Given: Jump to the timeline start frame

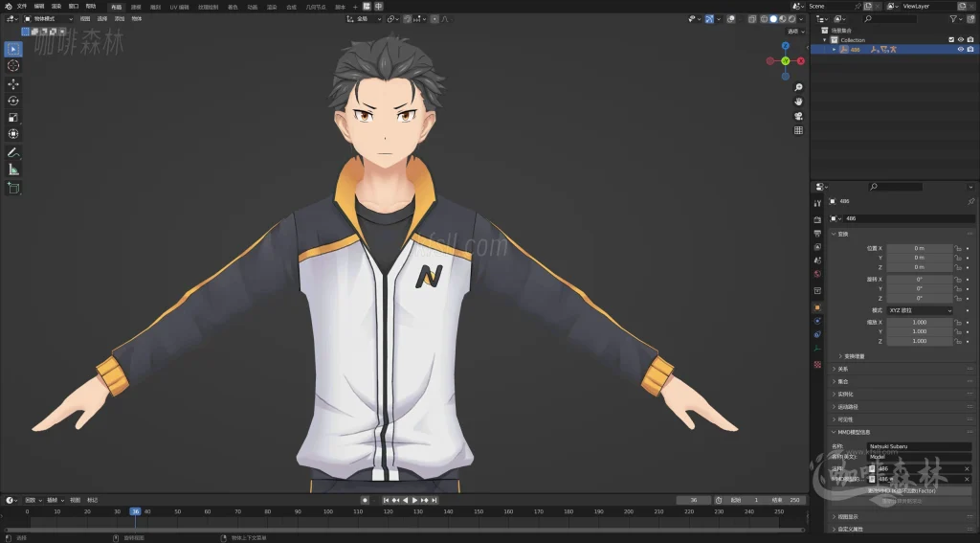Looking at the screenshot, I should click(387, 501).
